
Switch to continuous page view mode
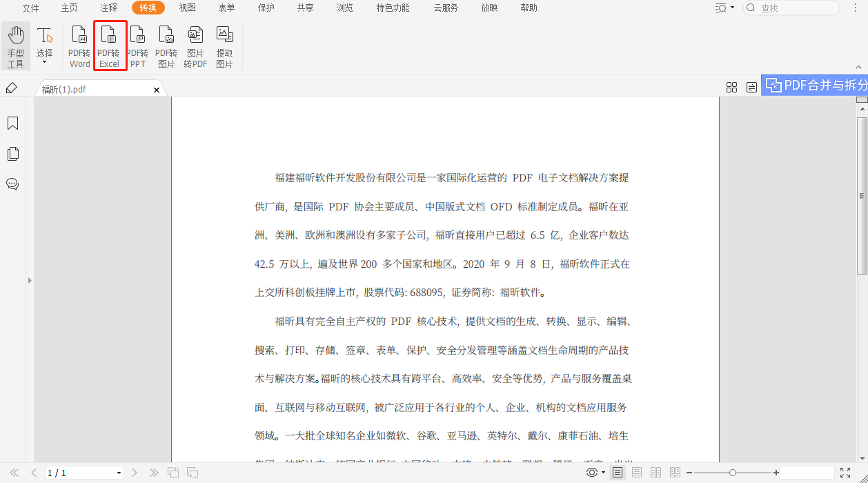click(637, 473)
